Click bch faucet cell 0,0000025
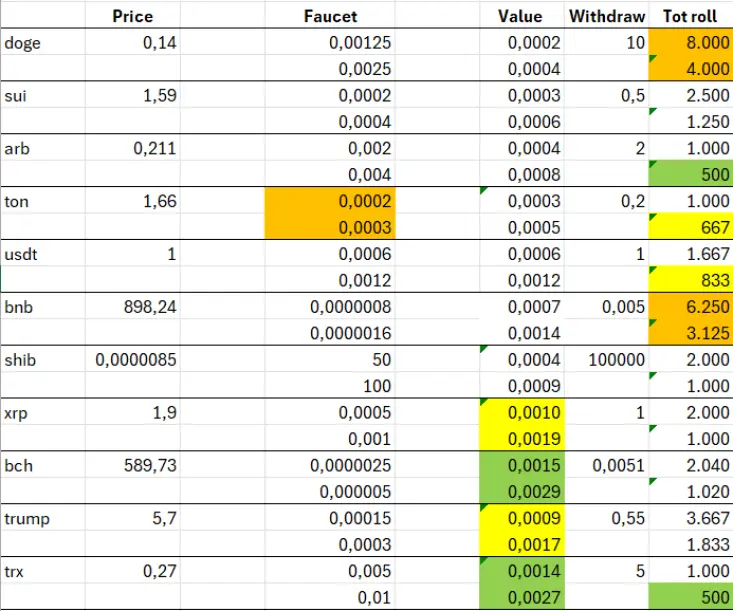The image size is (733, 611). (330, 465)
